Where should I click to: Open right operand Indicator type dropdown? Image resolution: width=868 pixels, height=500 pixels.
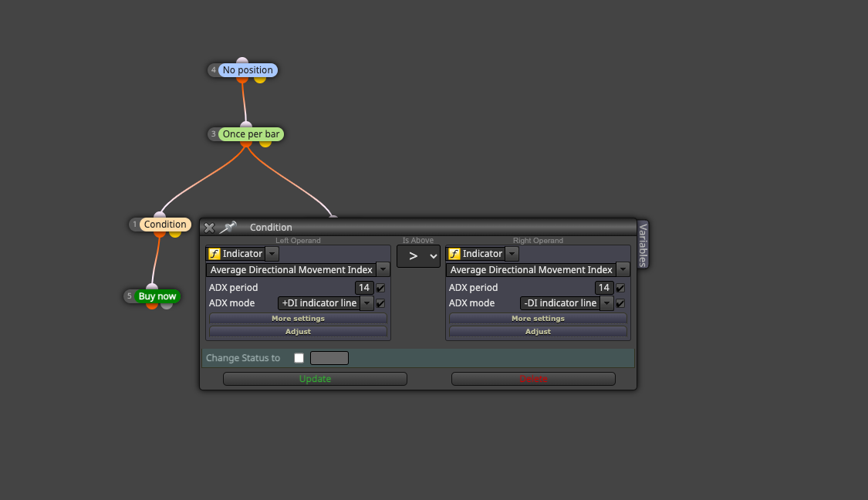pos(512,254)
